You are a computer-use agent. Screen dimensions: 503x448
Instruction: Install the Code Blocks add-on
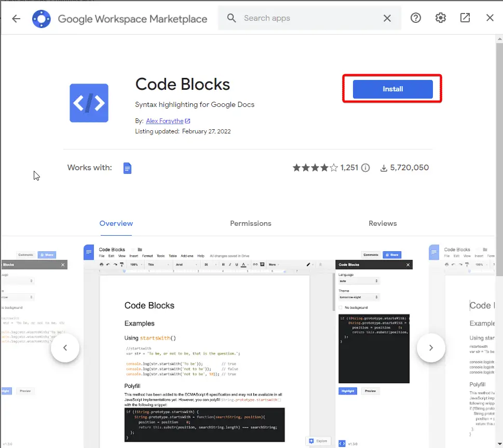392,89
